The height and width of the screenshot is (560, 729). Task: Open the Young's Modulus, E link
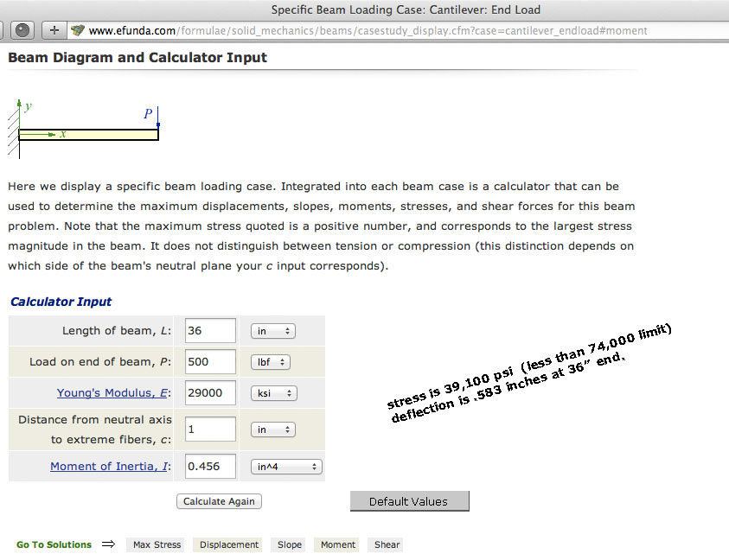coord(112,392)
